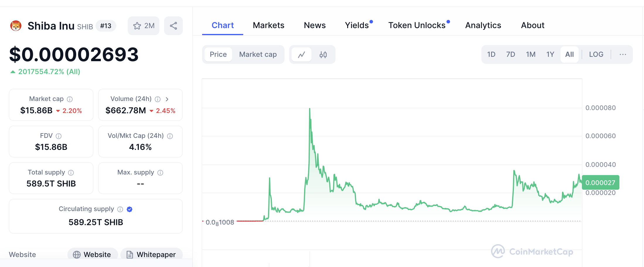
Task: Open the About tab
Action: point(533,25)
